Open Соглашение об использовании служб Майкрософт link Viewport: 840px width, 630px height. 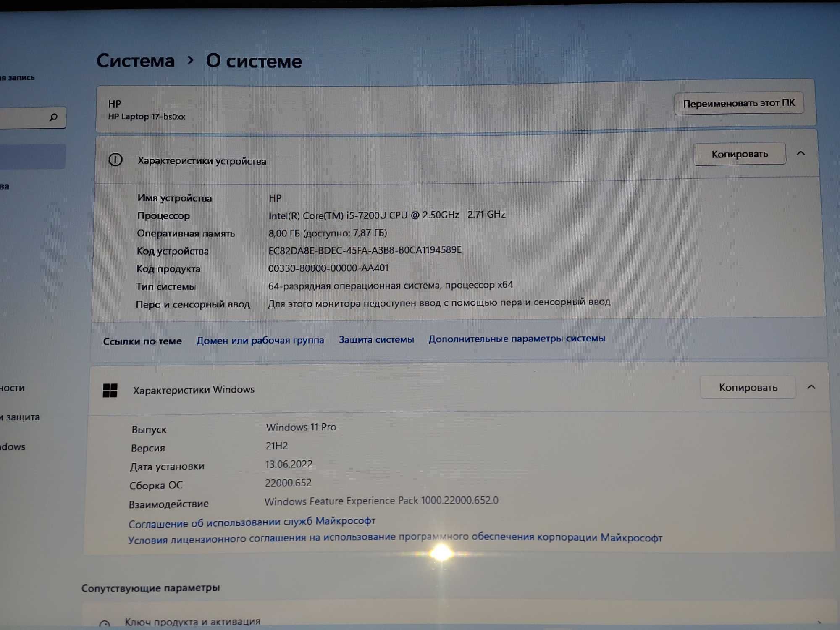252,522
